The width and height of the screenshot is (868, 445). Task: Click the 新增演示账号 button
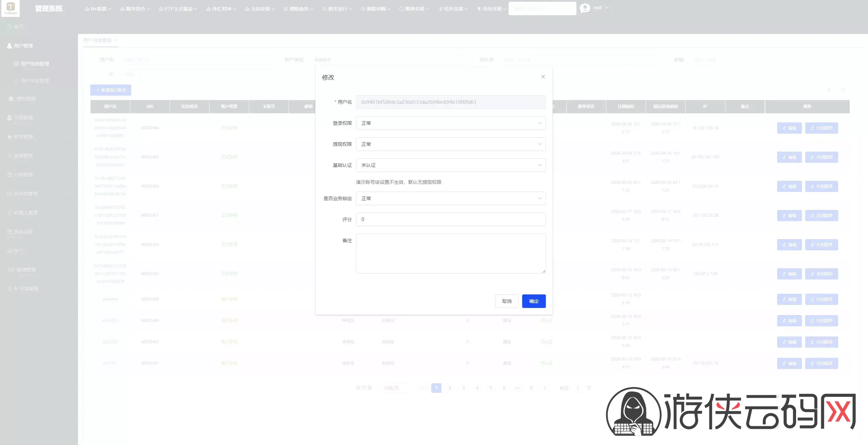(111, 90)
